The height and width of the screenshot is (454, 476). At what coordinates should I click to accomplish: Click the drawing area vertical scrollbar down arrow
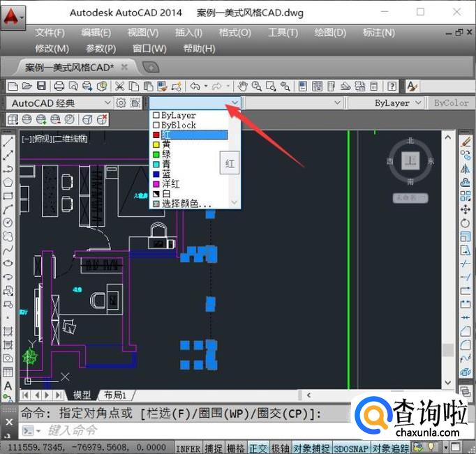click(x=448, y=383)
